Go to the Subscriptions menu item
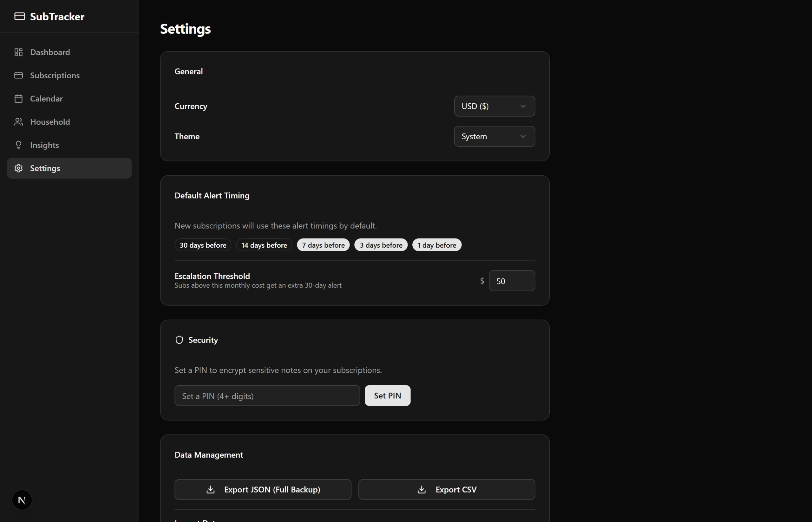This screenshot has height=522, width=812. (55, 75)
